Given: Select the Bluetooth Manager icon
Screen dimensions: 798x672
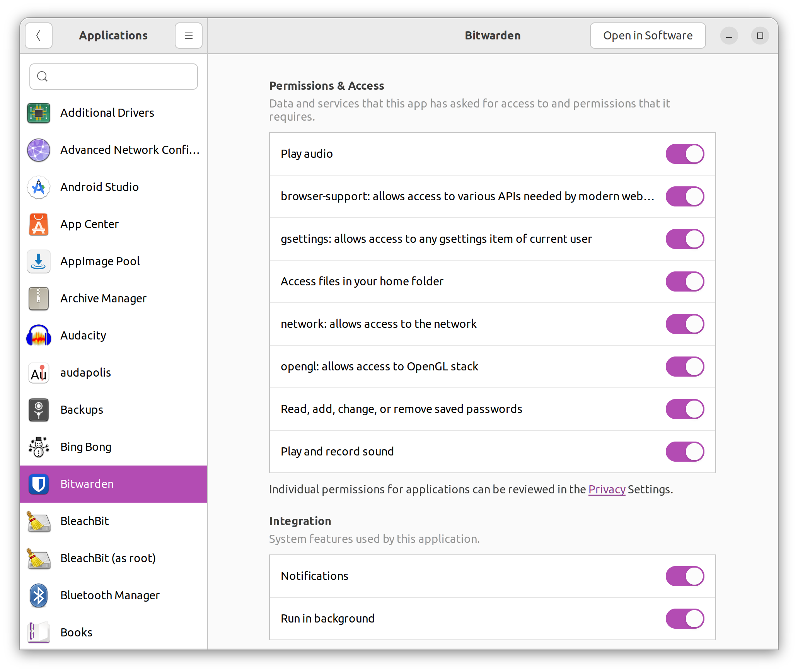Looking at the screenshot, I should (39, 595).
